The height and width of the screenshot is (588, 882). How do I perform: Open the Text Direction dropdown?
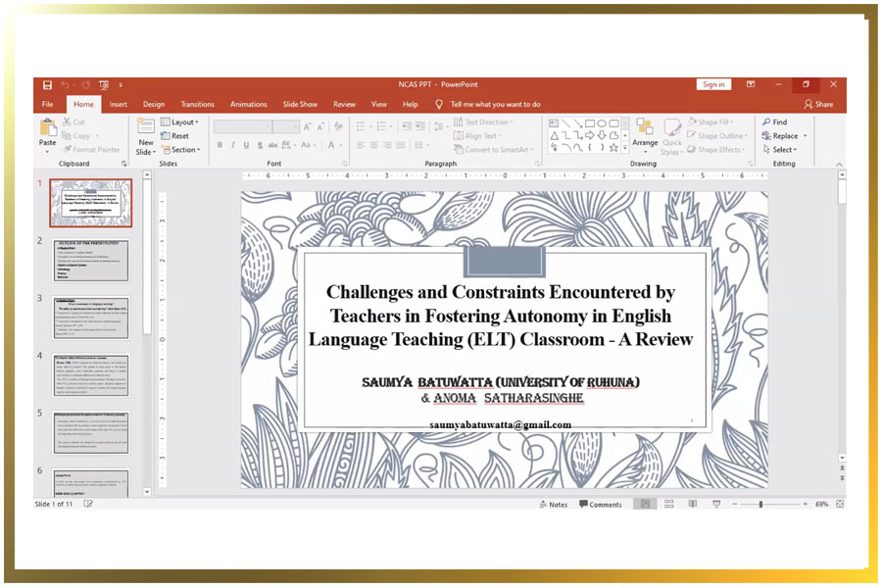click(483, 122)
